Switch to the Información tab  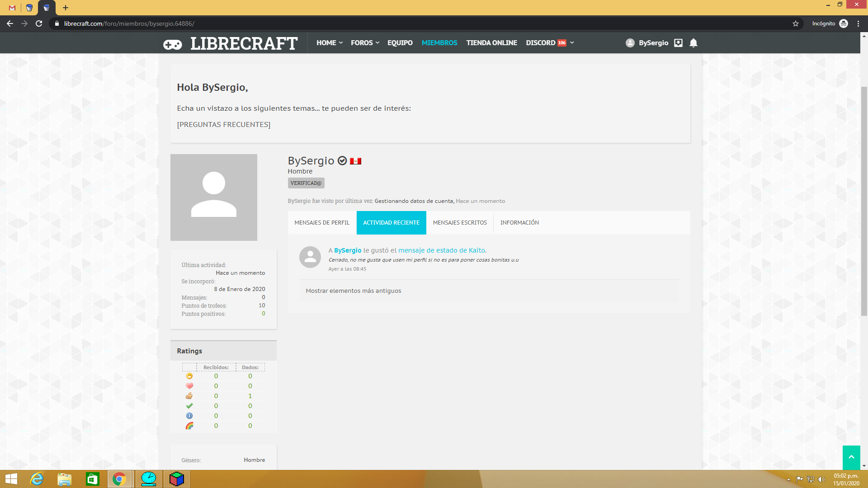(519, 223)
